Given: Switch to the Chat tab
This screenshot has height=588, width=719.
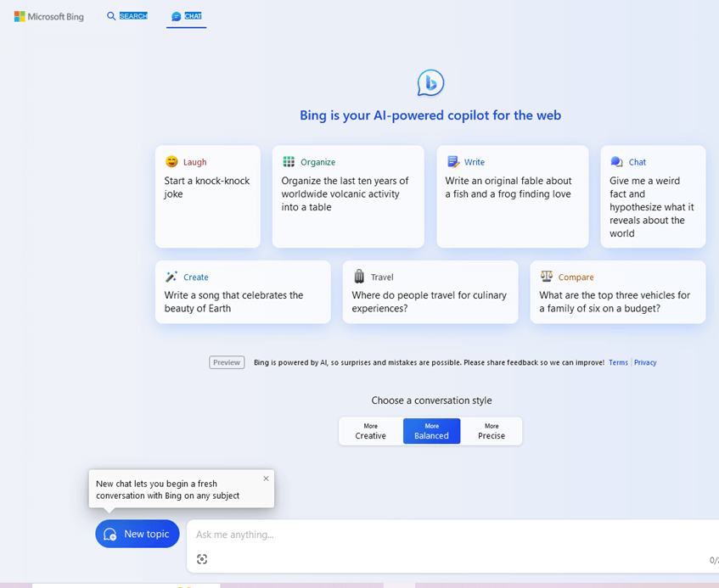Looking at the screenshot, I should pyautogui.click(x=187, y=16).
